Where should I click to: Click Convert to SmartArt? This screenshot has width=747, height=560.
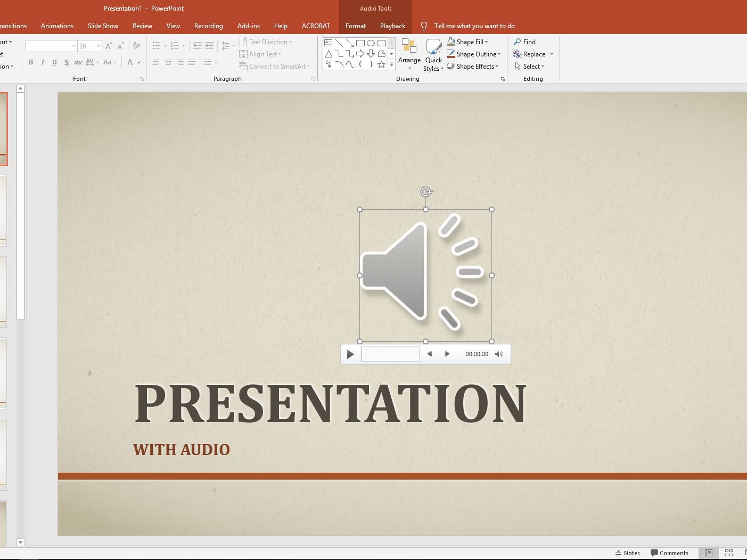[274, 66]
